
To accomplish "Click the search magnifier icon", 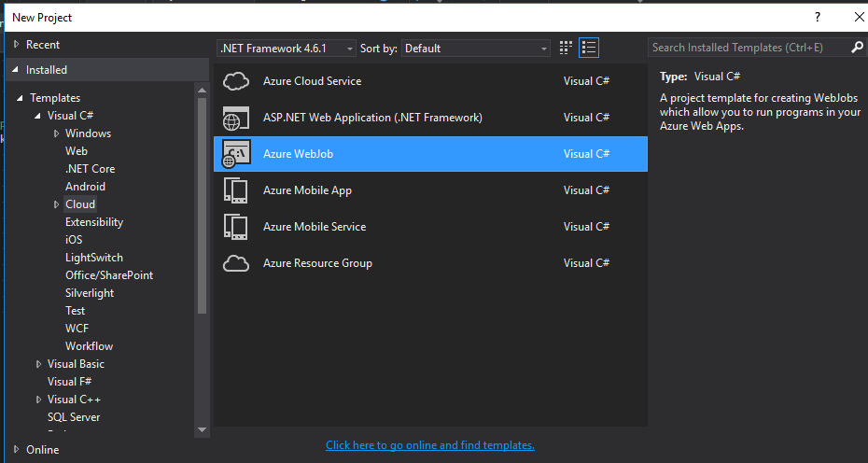I will tap(857, 48).
